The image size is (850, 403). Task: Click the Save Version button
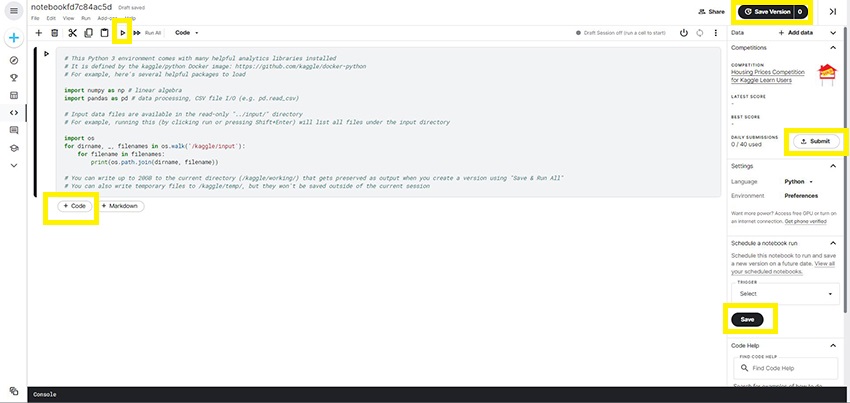pos(767,11)
